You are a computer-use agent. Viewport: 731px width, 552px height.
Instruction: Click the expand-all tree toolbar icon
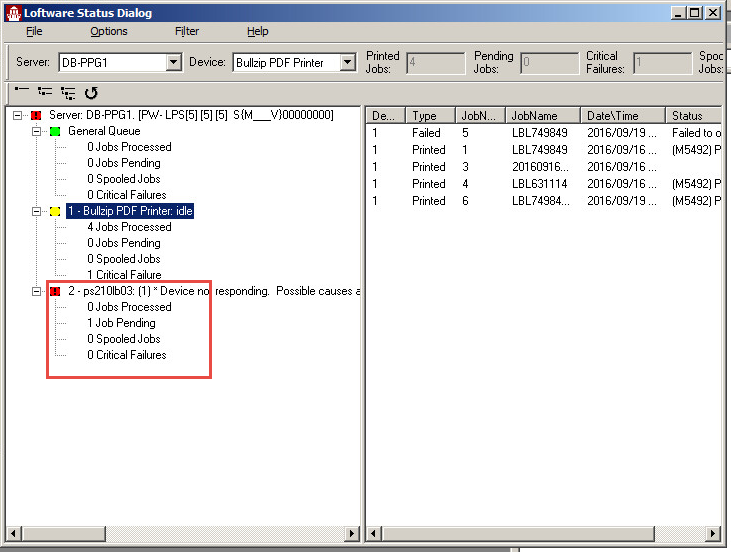click(x=67, y=93)
